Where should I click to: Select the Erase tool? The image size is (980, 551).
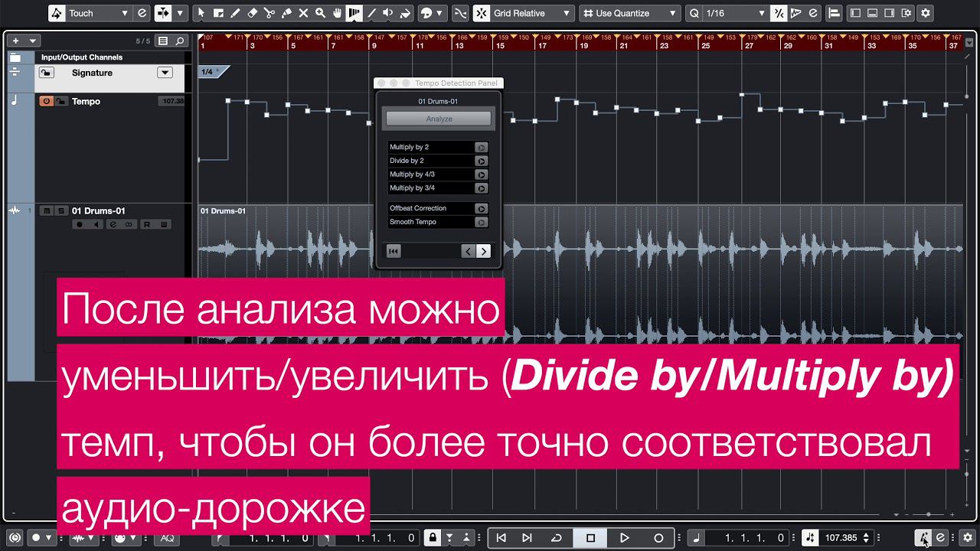[x=253, y=13]
